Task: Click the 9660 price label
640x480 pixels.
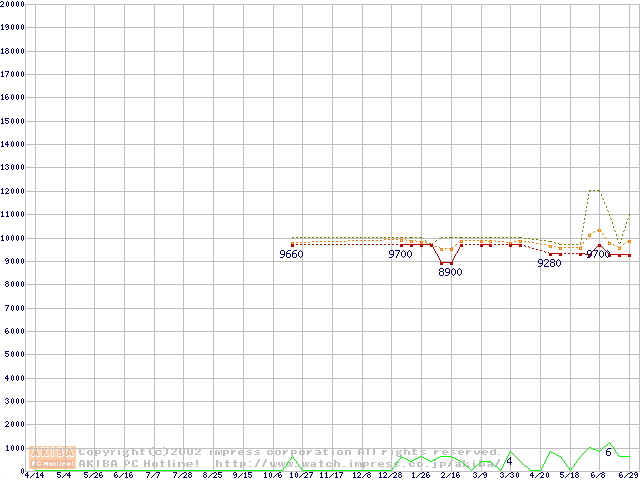Action: (x=291, y=255)
